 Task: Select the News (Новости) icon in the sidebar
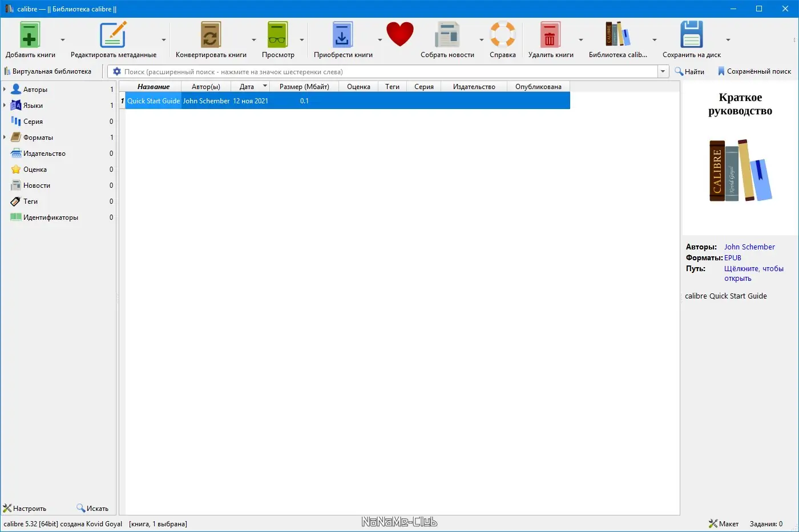point(16,185)
